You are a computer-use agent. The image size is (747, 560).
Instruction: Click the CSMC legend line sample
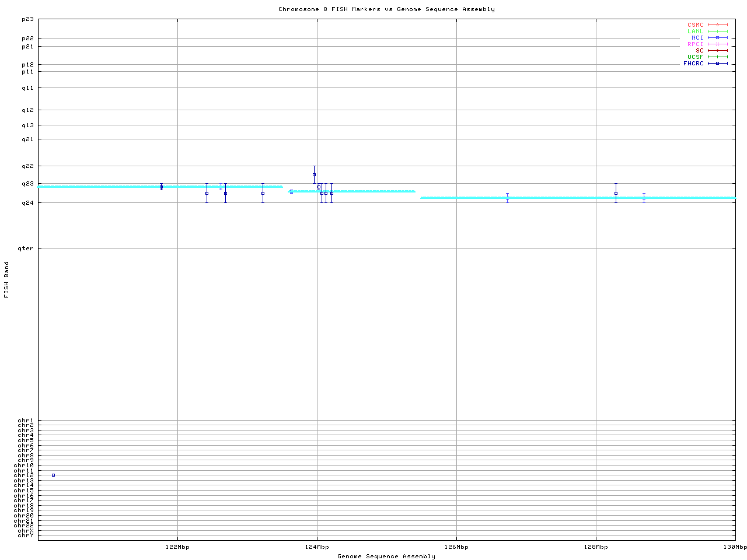tap(717, 25)
